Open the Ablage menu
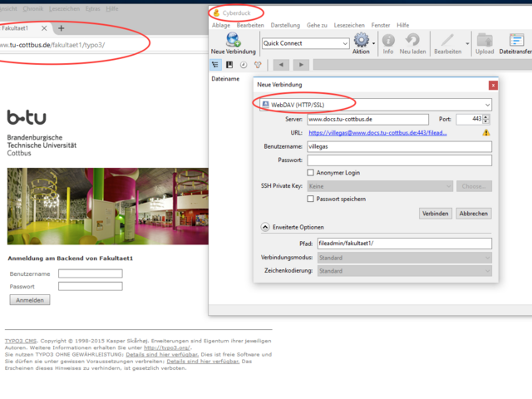This screenshot has width=532, height=399. point(221,25)
